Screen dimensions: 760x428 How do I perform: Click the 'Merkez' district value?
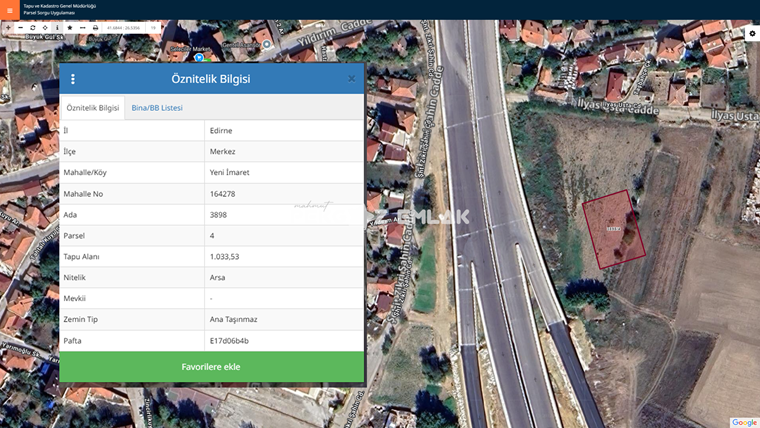tap(222, 151)
